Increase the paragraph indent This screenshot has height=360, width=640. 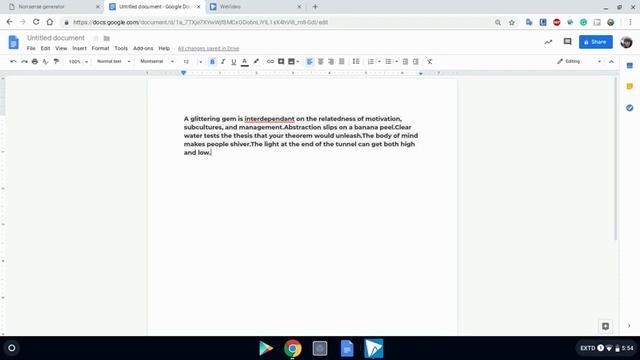(416, 62)
